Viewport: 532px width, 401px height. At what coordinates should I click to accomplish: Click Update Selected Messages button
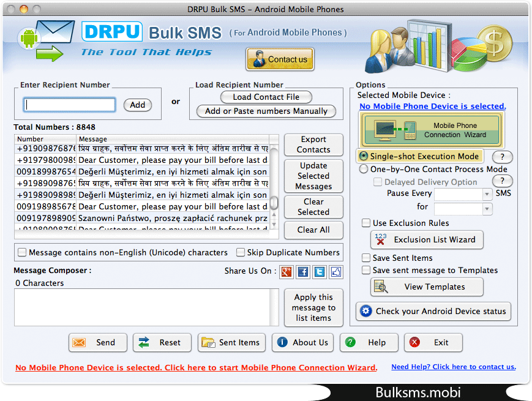click(313, 176)
